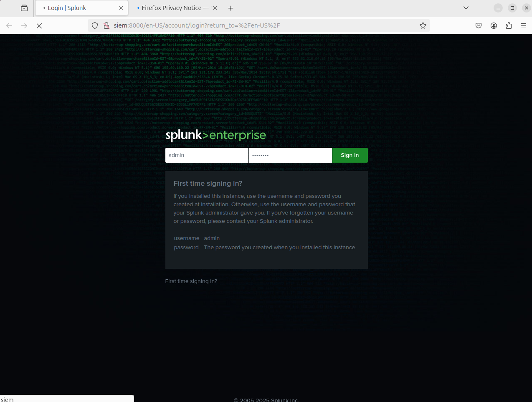532x402 pixels.
Task: Go forward to the next page
Action: coord(24,25)
